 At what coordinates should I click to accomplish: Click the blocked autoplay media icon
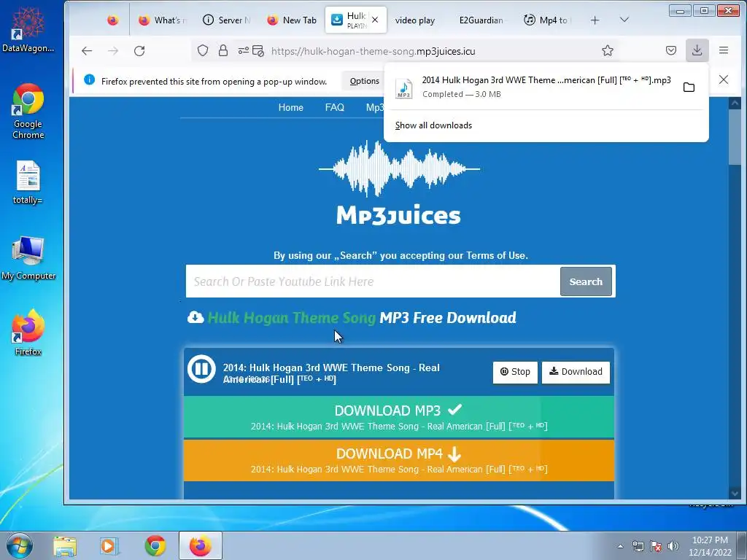[258, 50]
